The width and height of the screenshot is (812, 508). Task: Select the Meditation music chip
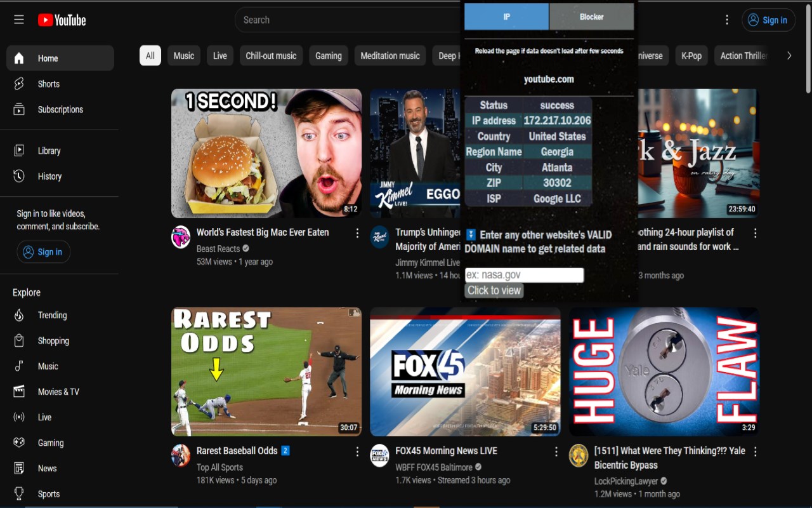(x=390, y=56)
